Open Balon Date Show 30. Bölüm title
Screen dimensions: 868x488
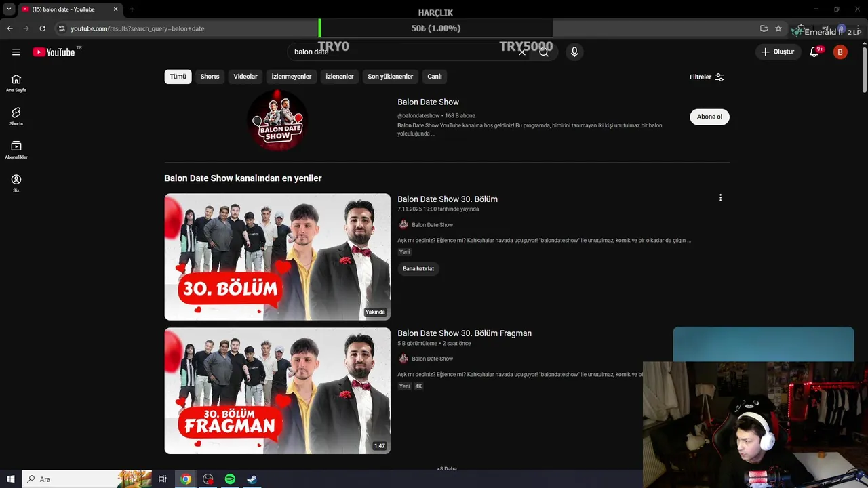click(x=448, y=199)
